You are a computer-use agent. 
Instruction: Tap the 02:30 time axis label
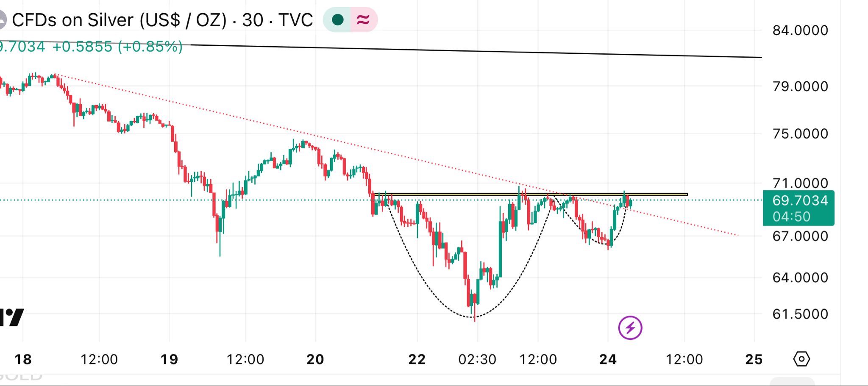pos(477,360)
